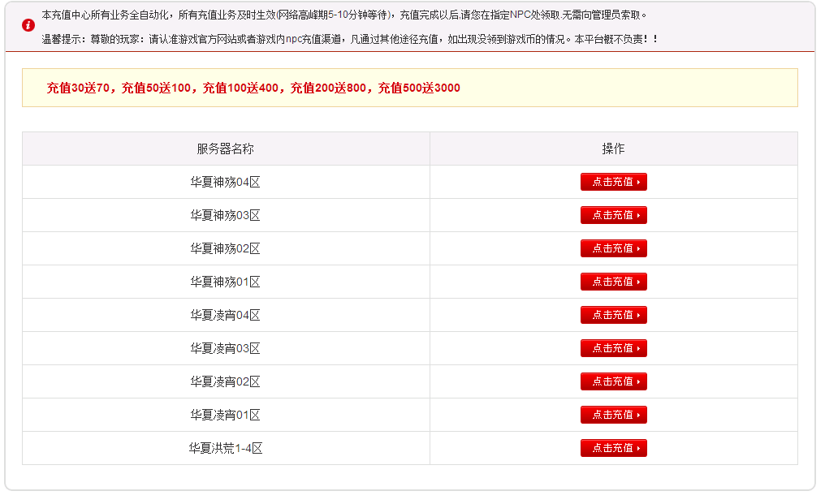Click the 操作 column header
The width and height of the screenshot is (825, 504).
[x=613, y=149]
